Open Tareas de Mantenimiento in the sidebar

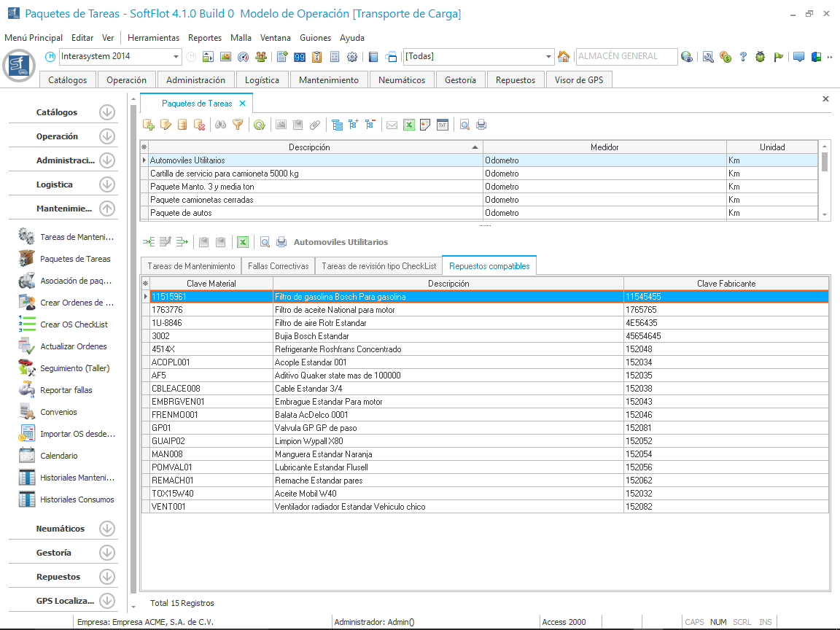(x=77, y=237)
